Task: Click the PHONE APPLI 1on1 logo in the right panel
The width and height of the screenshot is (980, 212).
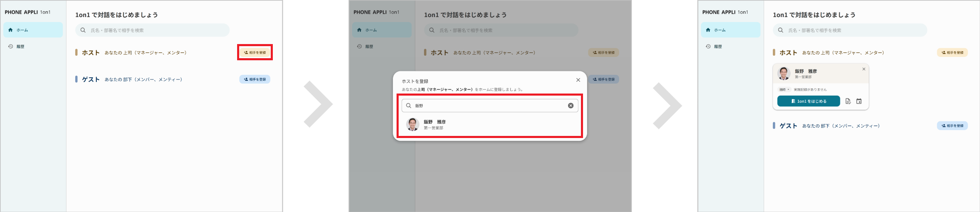Action: coord(725,12)
